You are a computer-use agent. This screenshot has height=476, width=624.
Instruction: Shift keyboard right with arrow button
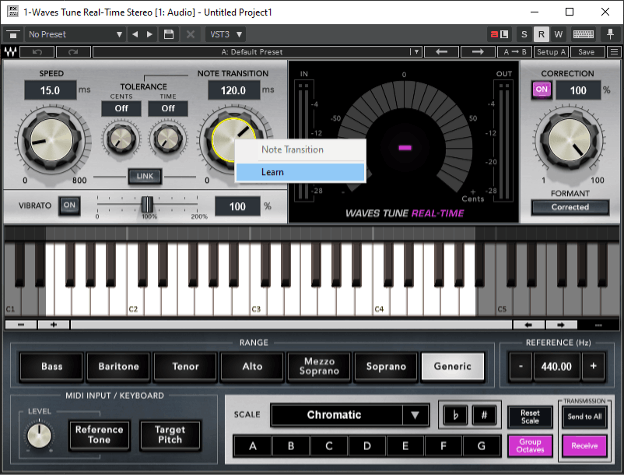561,325
